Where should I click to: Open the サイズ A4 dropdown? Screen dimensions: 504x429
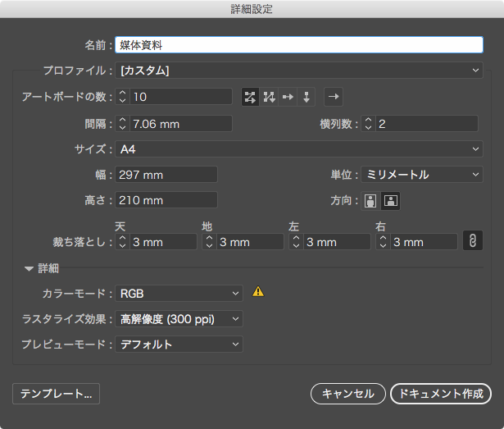tap(299, 149)
